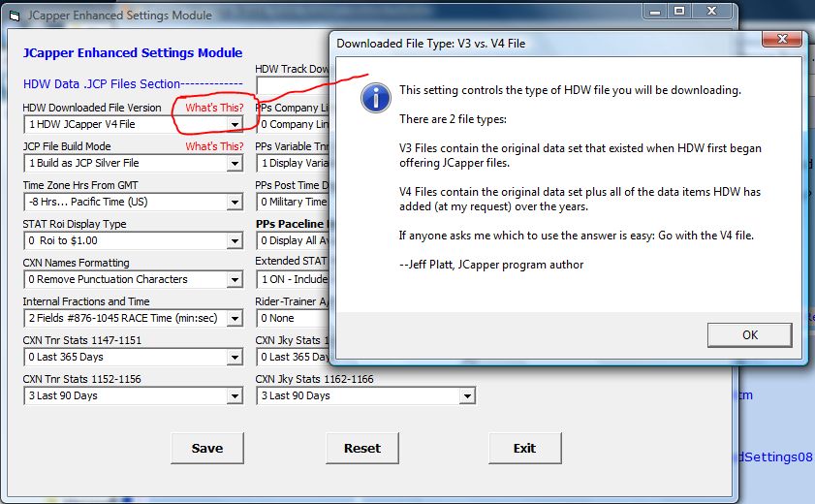Click the Reset button
Image resolution: width=815 pixels, height=504 pixels.
(362, 448)
